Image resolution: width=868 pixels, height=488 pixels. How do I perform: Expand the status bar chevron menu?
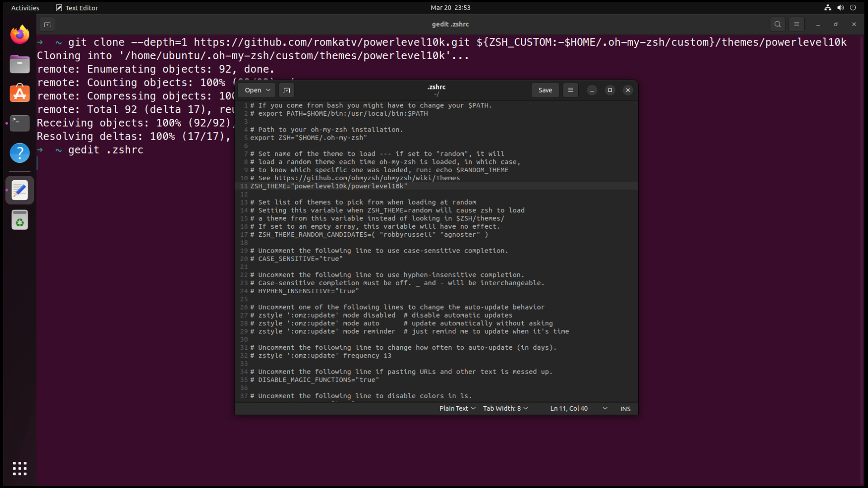coord(605,408)
